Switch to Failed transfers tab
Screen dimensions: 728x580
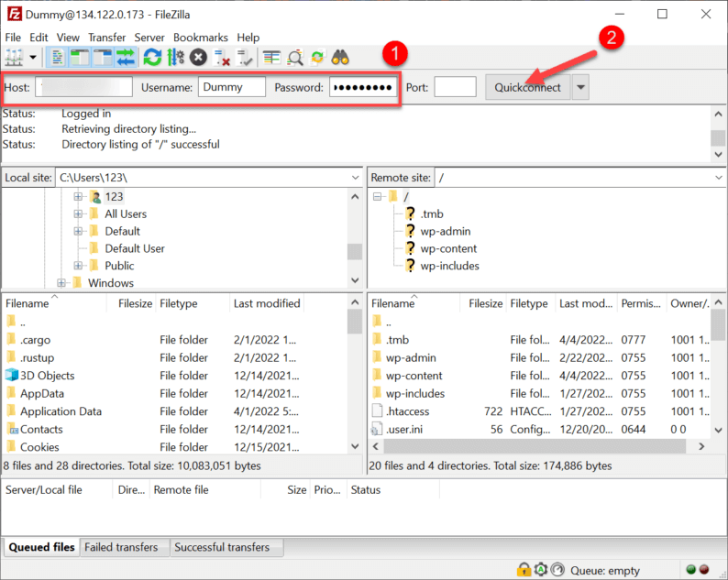[x=121, y=548]
